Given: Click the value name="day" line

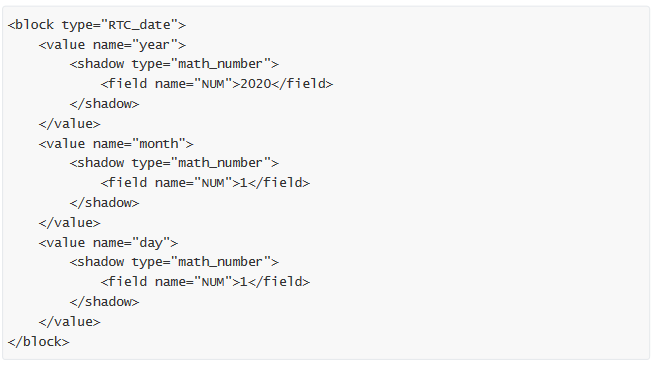Looking at the screenshot, I should (x=108, y=243).
